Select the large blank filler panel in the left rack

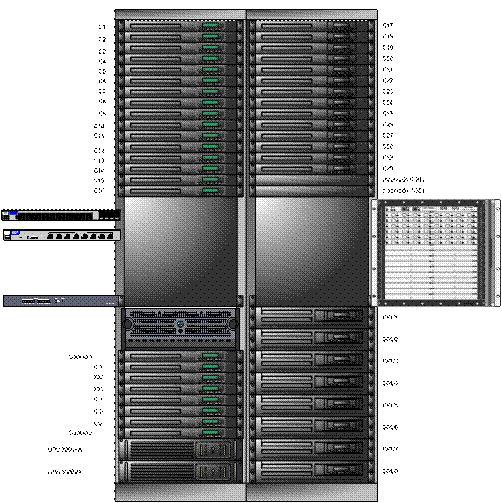(x=180, y=251)
